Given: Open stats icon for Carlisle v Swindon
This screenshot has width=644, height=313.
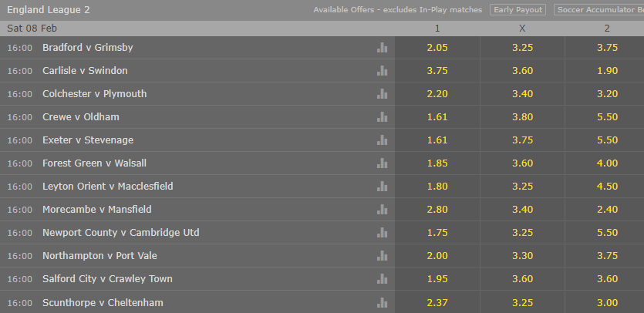Looking at the screenshot, I should click(382, 71).
